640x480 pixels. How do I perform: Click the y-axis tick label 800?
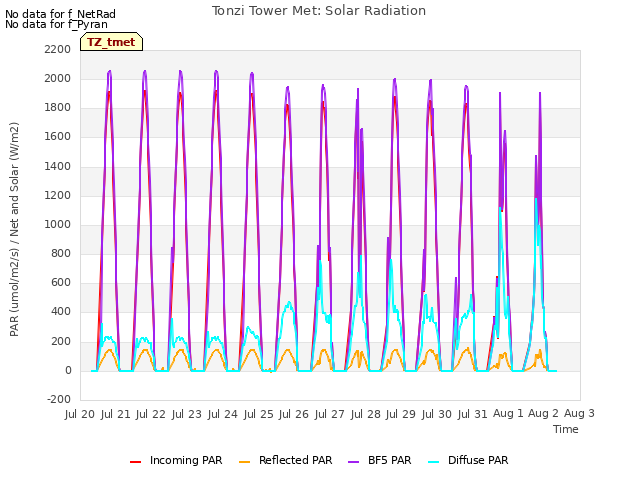point(61,253)
